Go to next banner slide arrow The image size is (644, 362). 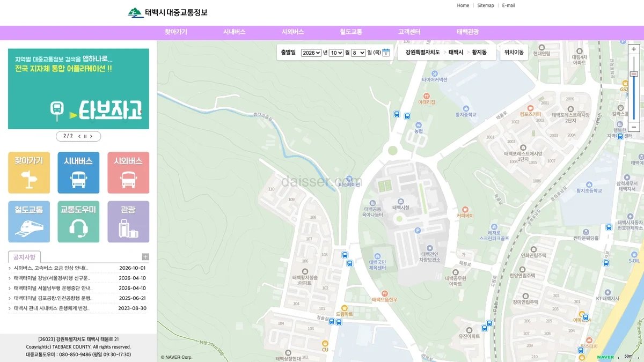coord(91,136)
